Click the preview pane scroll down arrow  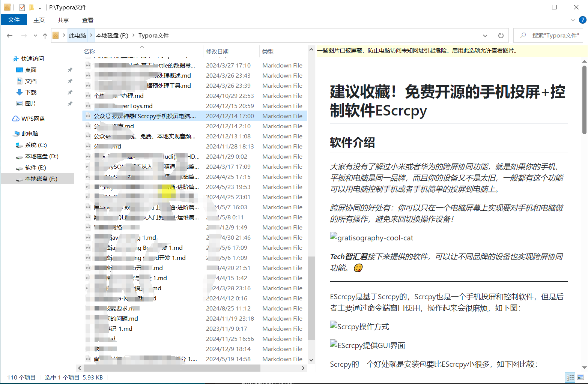pos(584,368)
